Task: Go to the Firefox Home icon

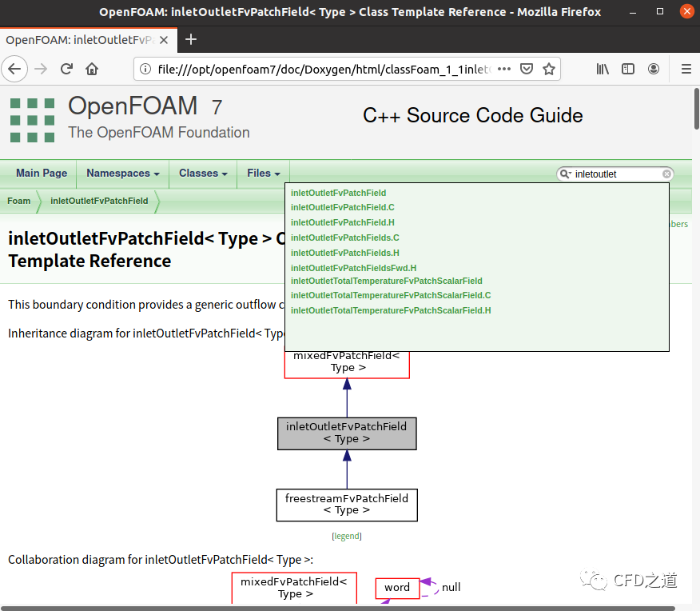Action: click(x=92, y=69)
